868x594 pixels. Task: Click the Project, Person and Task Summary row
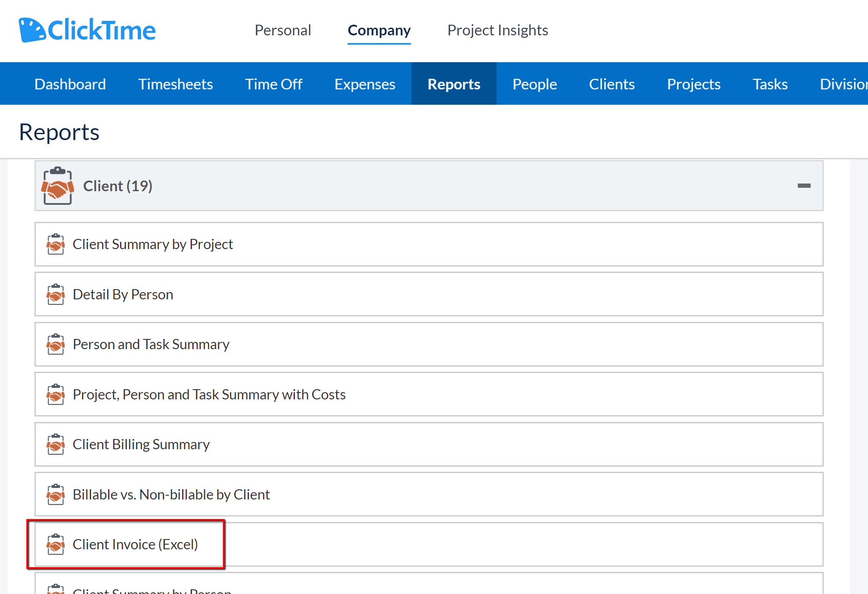[x=208, y=394]
